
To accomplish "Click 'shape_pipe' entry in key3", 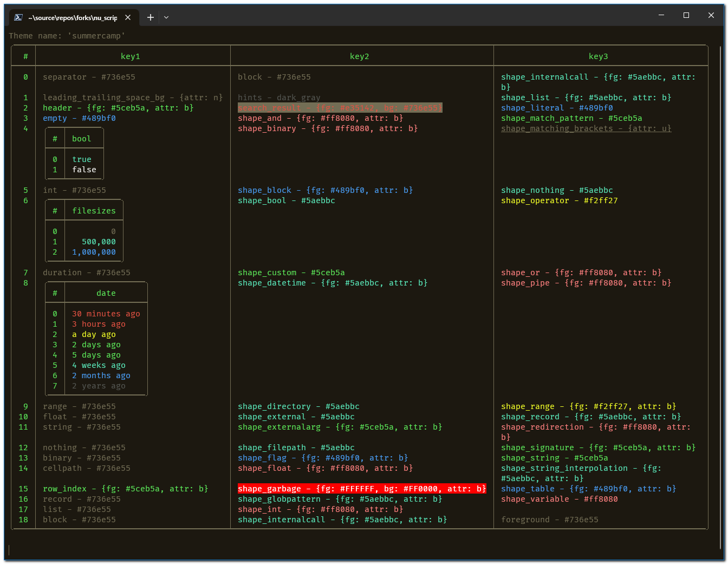I will click(586, 283).
